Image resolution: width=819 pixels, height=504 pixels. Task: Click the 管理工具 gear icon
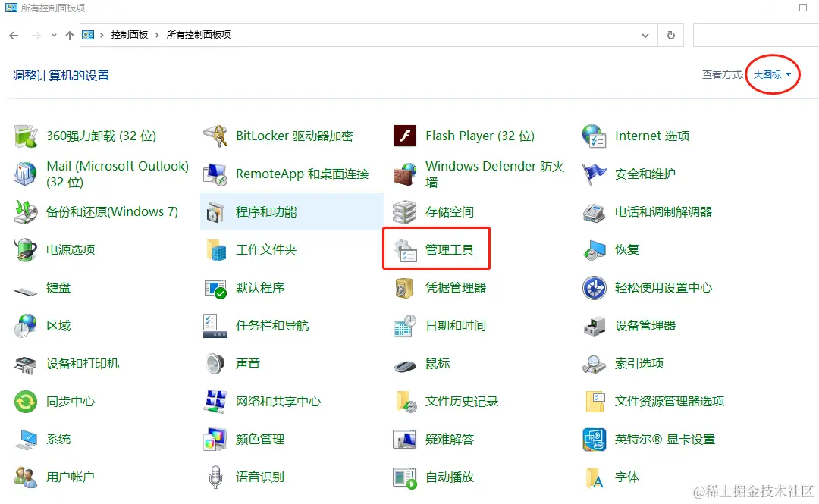pyautogui.click(x=405, y=249)
